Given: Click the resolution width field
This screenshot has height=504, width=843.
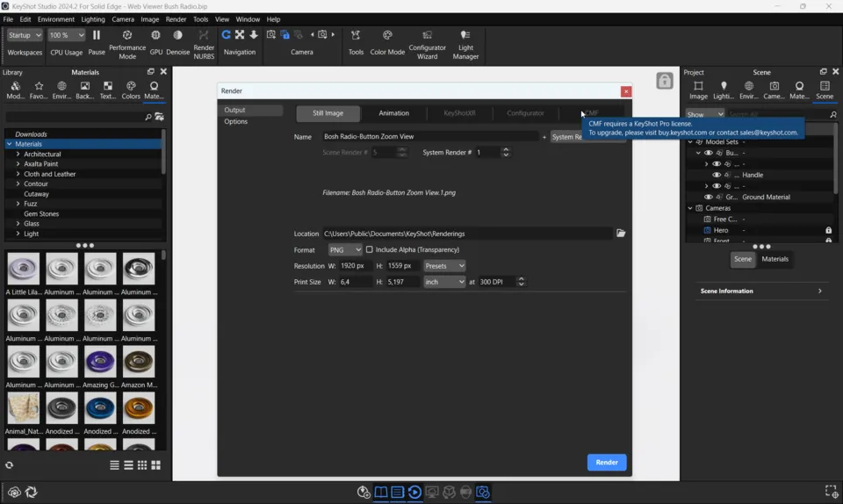Looking at the screenshot, I should (355, 266).
